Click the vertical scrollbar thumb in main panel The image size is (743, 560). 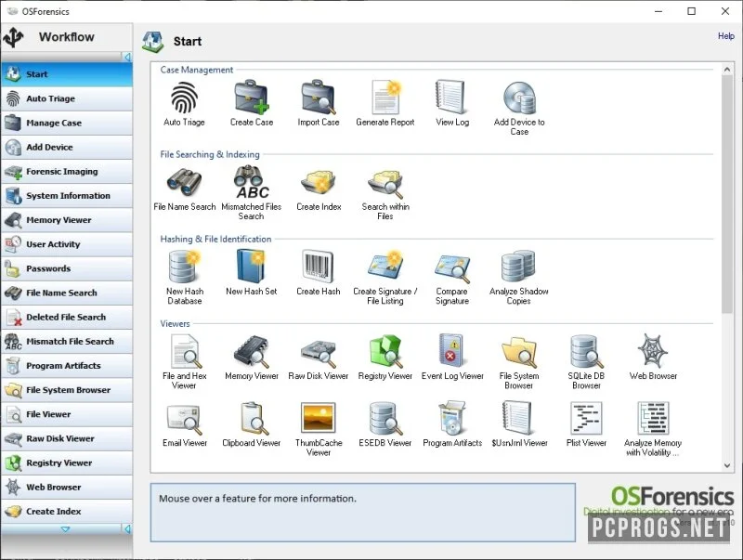727,194
